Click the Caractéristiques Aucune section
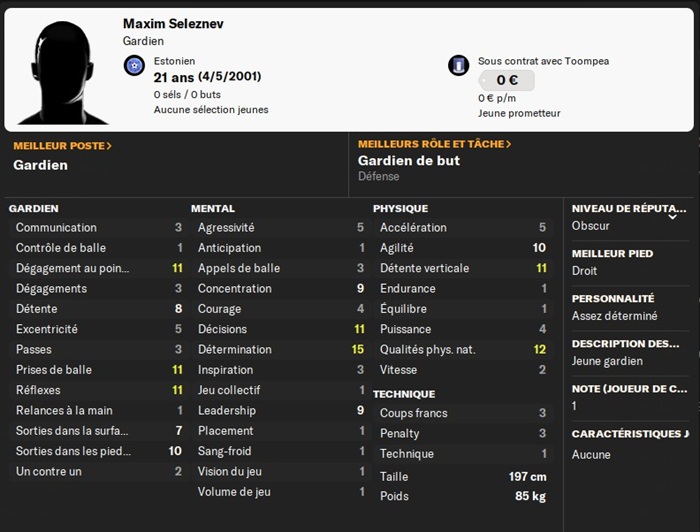Viewport: 700px width, 532px height. (630, 445)
